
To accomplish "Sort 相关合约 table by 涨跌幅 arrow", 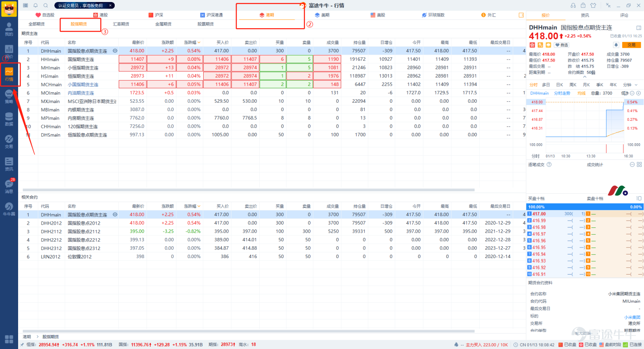I will pos(199,206).
